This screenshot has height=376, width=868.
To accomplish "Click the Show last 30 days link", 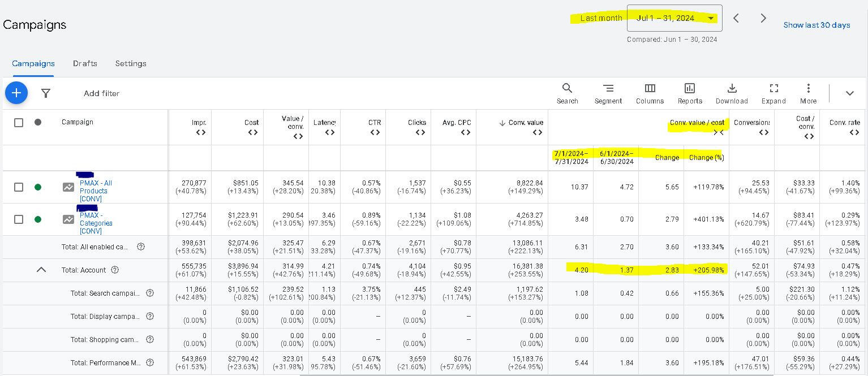I will pyautogui.click(x=817, y=25).
